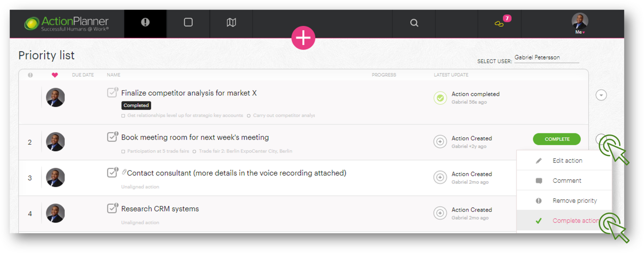The image size is (644, 253).
Task: Toggle checkbox for Book meeting room action
Action: point(112,137)
